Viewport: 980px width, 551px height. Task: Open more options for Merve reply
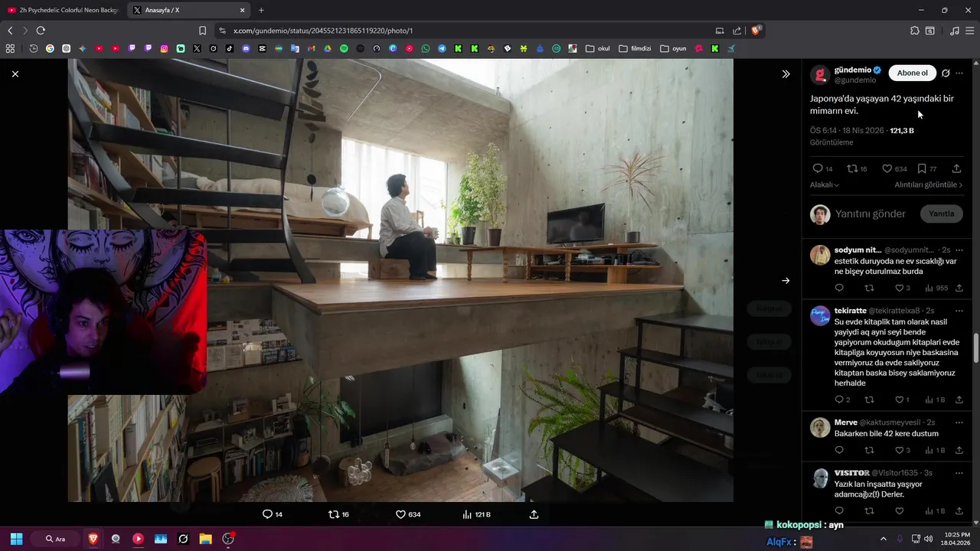(959, 422)
